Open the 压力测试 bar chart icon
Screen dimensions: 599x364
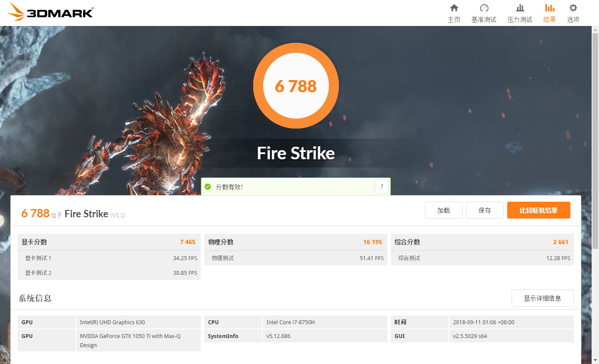pos(519,12)
